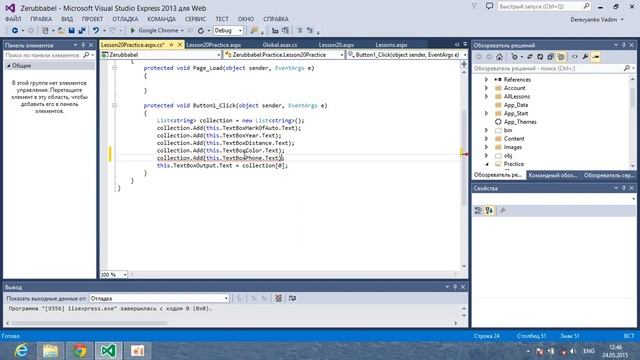Select the App_Data folder
Image resolution: width=640 pixels, height=360 pixels.
coord(516,105)
